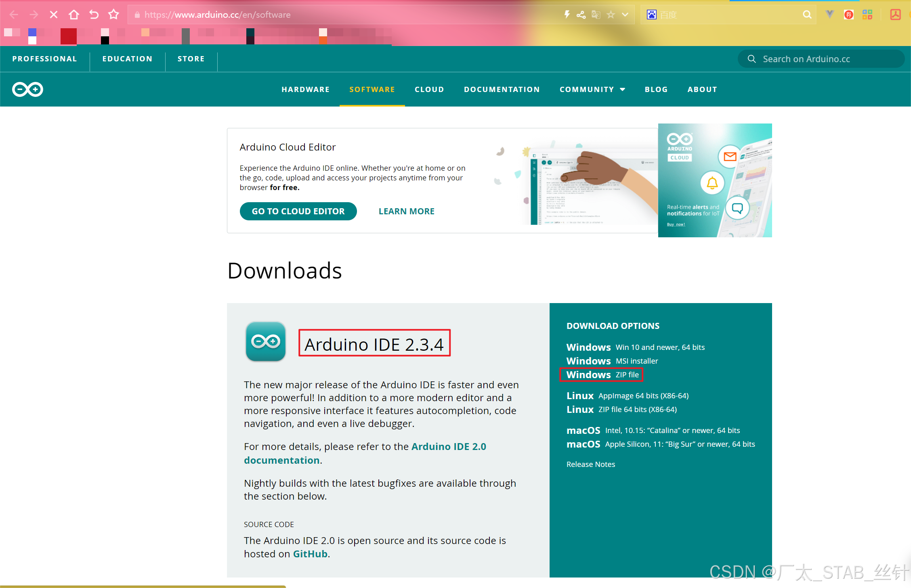The height and width of the screenshot is (588, 911).
Task: Open the GitHub link in the source code section
Action: coord(310,553)
